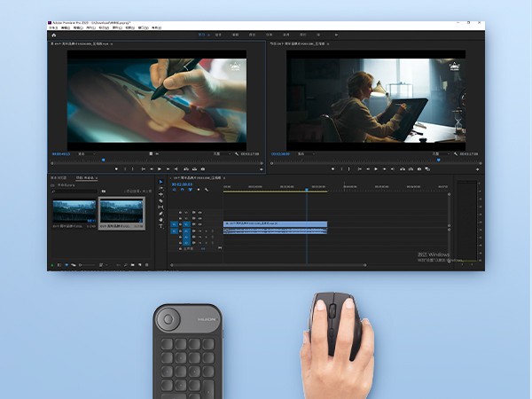This screenshot has height=399, width=532.
Task: Click Extract button in Program monitor
Action: 411,169
